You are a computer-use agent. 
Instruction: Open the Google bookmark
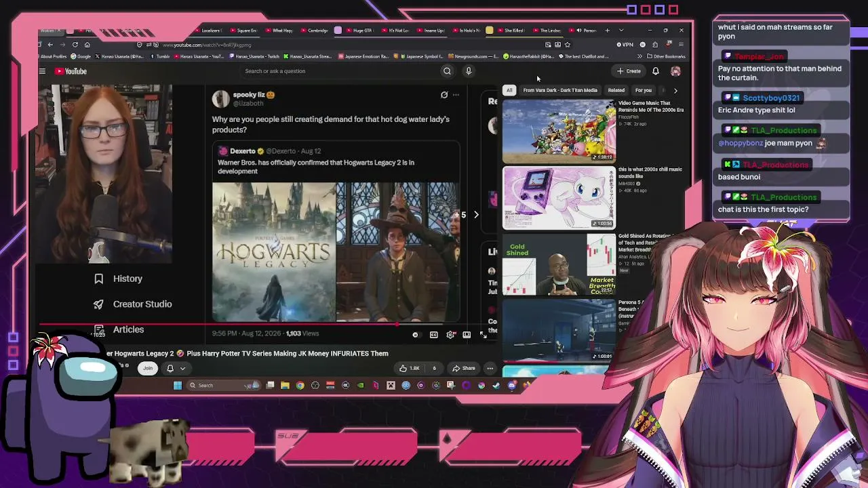point(81,56)
